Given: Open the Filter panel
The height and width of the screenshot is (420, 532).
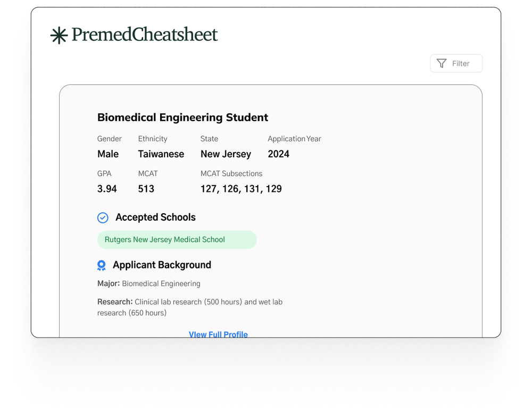Looking at the screenshot, I should click(456, 63).
